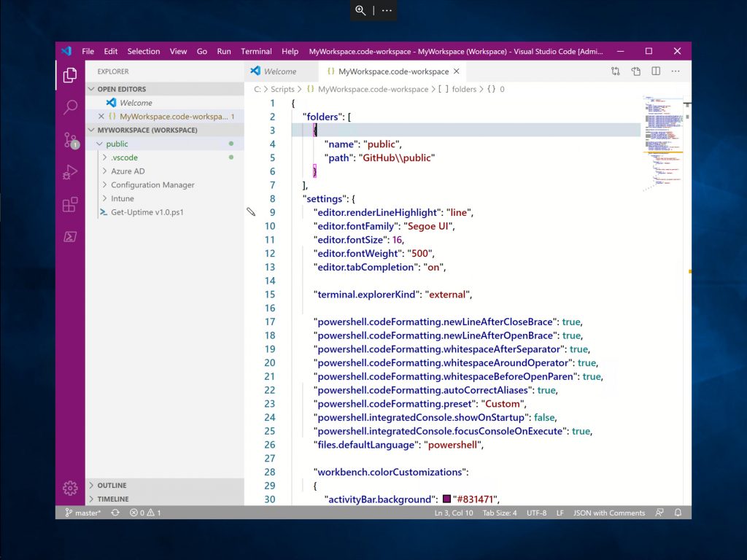
Task: Collapse the MYWORKSPACE (WORKSPACE) section
Action: coord(91,130)
